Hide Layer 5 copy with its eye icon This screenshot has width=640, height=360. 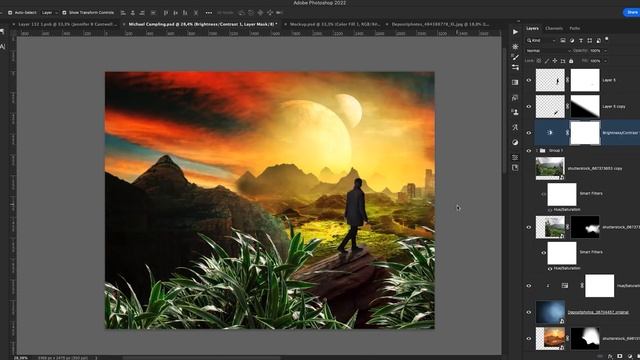point(529,107)
